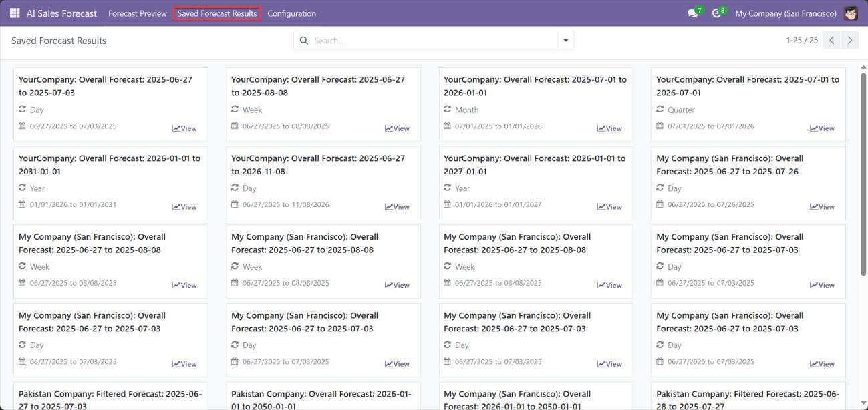The height and width of the screenshot is (410, 868).
Task: Open the conversations messages icon with badge 7
Action: (694, 13)
